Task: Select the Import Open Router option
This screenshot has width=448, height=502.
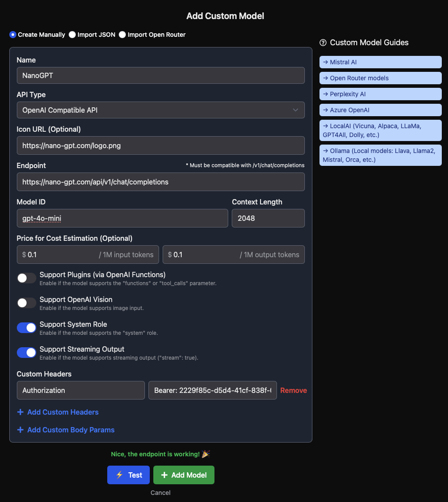Action: pyautogui.click(x=122, y=34)
